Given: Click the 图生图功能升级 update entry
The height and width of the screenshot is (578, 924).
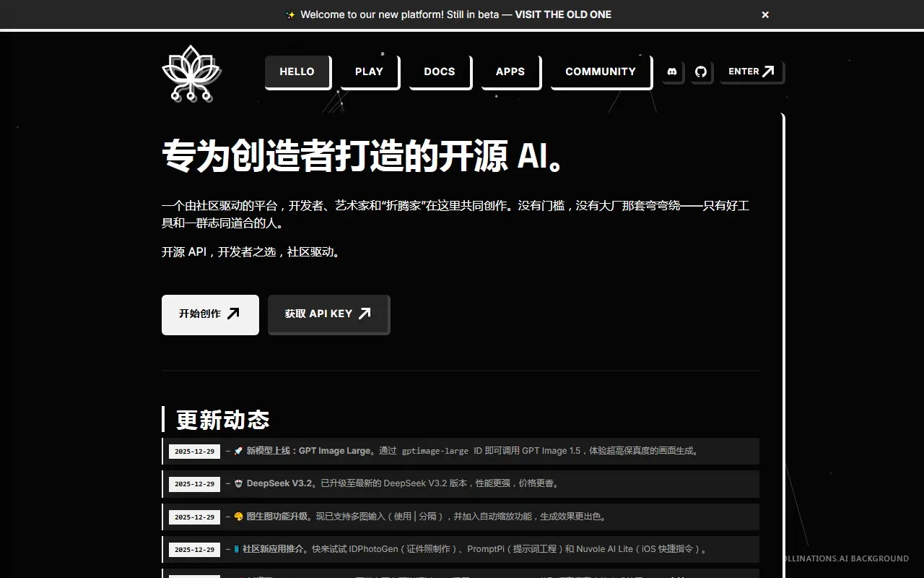Looking at the screenshot, I should (x=276, y=517).
